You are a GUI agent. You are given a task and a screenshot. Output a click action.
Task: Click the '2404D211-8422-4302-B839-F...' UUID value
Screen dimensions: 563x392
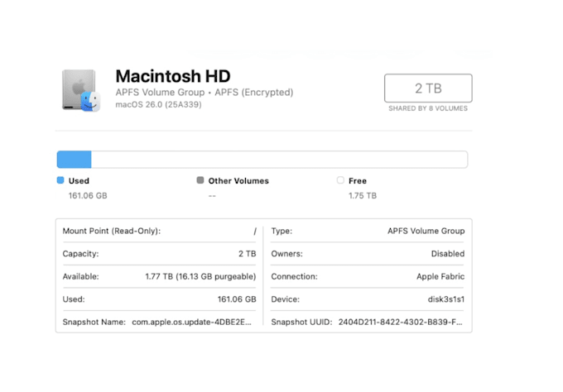(x=401, y=322)
